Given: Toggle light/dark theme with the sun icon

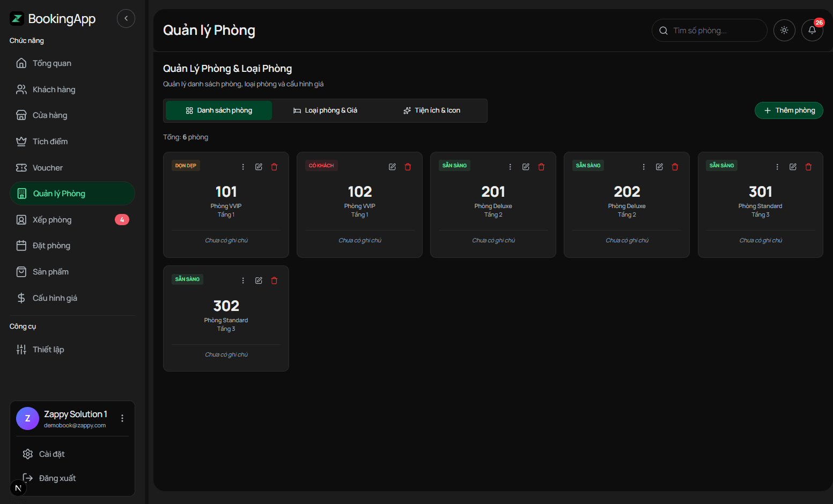Looking at the screenshot, I should point(784,31).
